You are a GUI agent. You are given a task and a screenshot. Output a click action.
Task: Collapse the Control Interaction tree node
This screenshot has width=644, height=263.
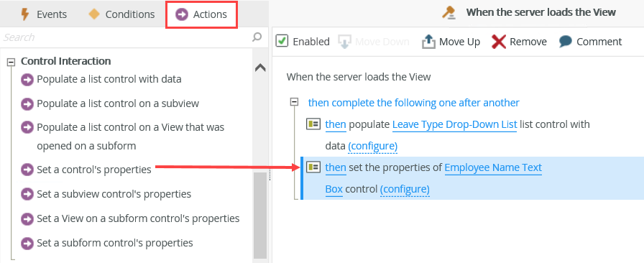coord(11,62)
